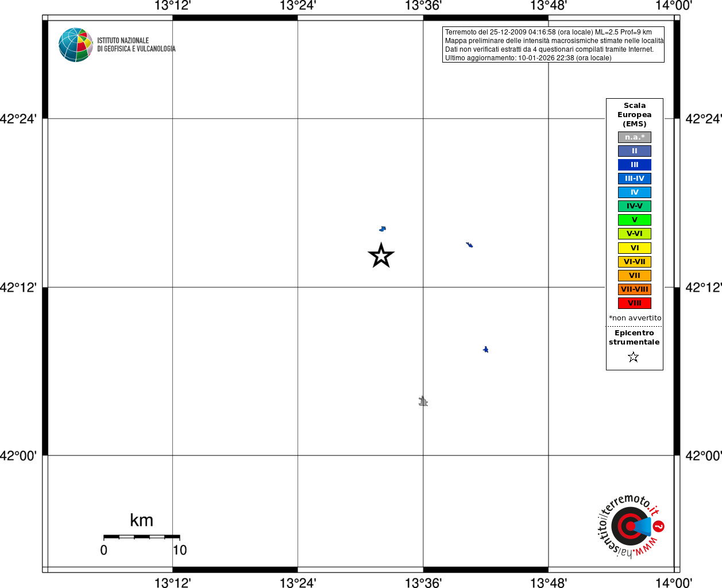Screen dimensions: 722x588
Task: Click the top 13°36' longitude label
Action: click(423, 6)
